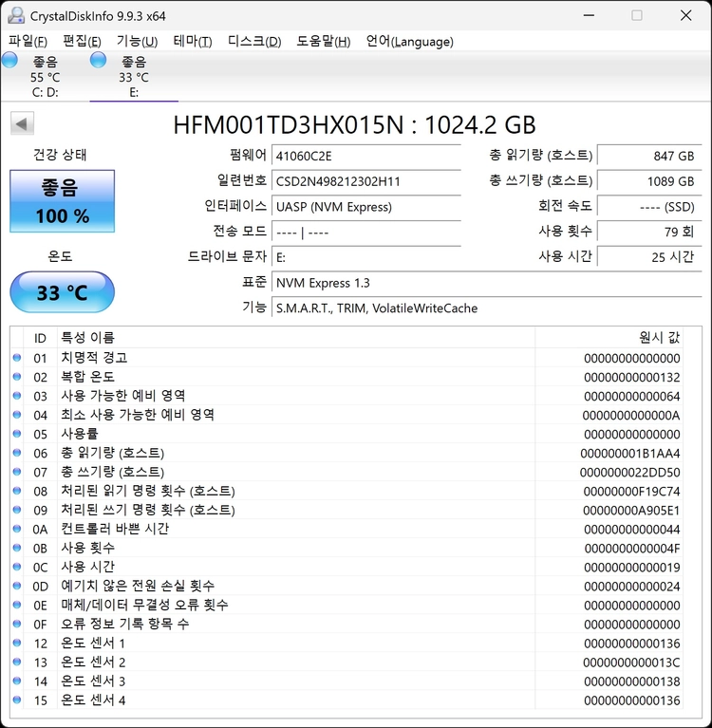Click status dot for 12 온도 센서 1
The height and width of the screenshot is (728, 712).
[17, 643]
